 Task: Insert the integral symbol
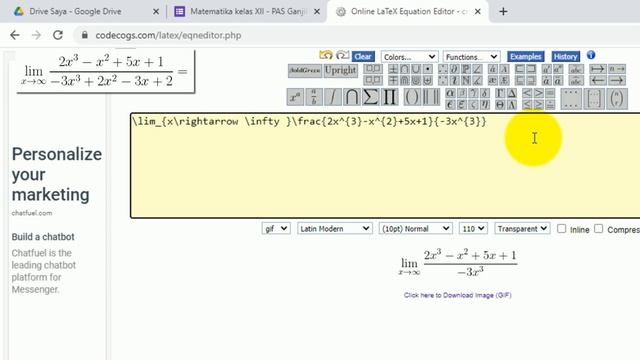click(333, 97)
